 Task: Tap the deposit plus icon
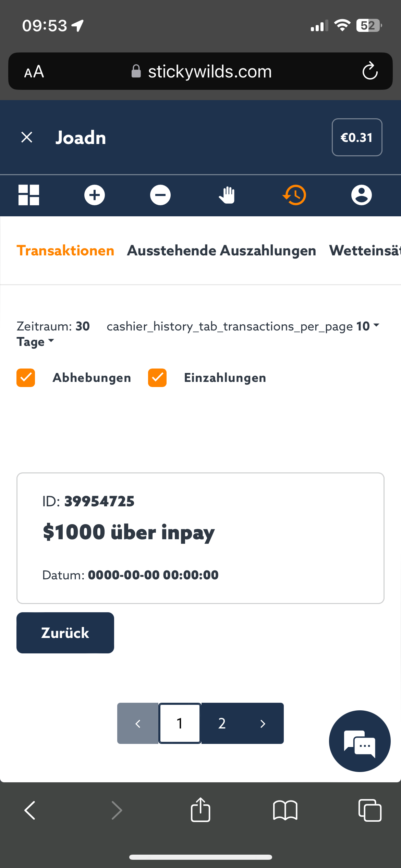pos(95,195)
